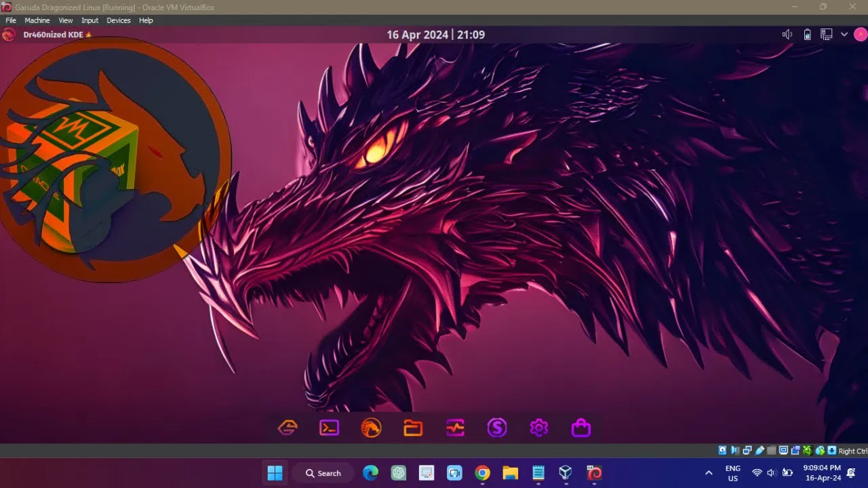The height and width of the screenshot is (488, 868).
Task: Open the blue video app taskbar icon
Action: (x=454, y=473)
